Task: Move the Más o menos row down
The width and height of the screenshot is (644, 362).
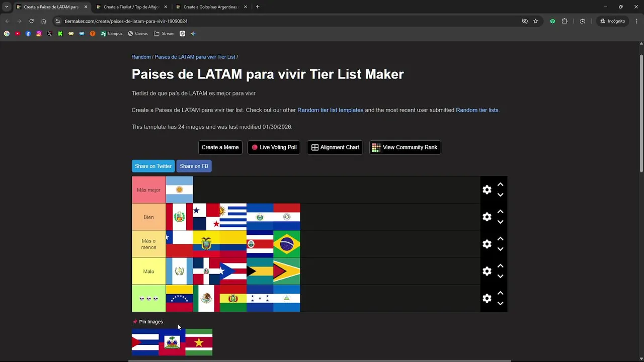Action: [x=500, y=249]
